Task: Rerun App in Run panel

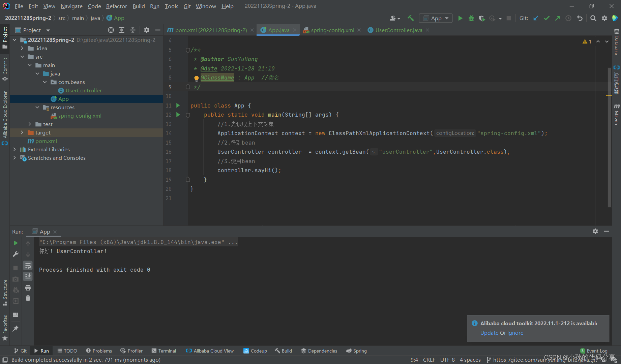Action: click(x=16, y=243)
